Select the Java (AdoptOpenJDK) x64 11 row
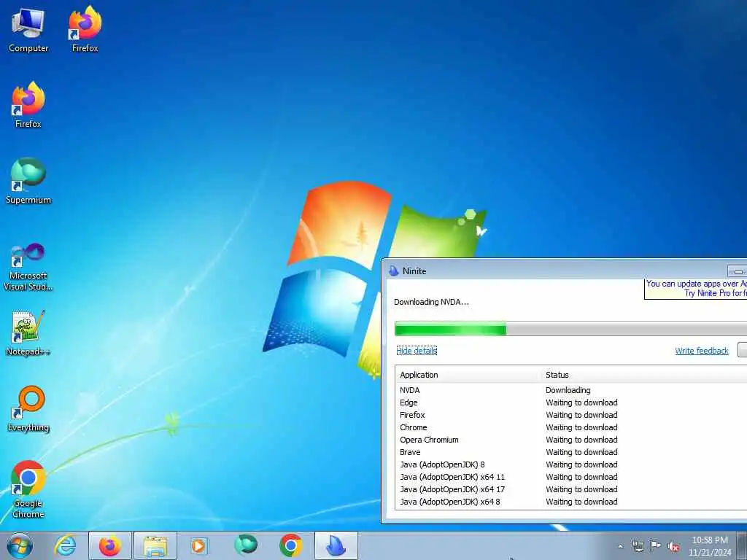This screenshot has height=560, width=747. coord(570,477)
